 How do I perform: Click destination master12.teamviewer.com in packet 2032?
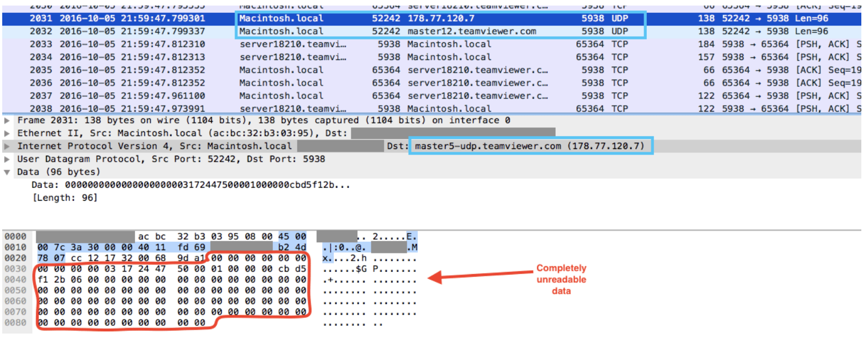click(472, 31)
